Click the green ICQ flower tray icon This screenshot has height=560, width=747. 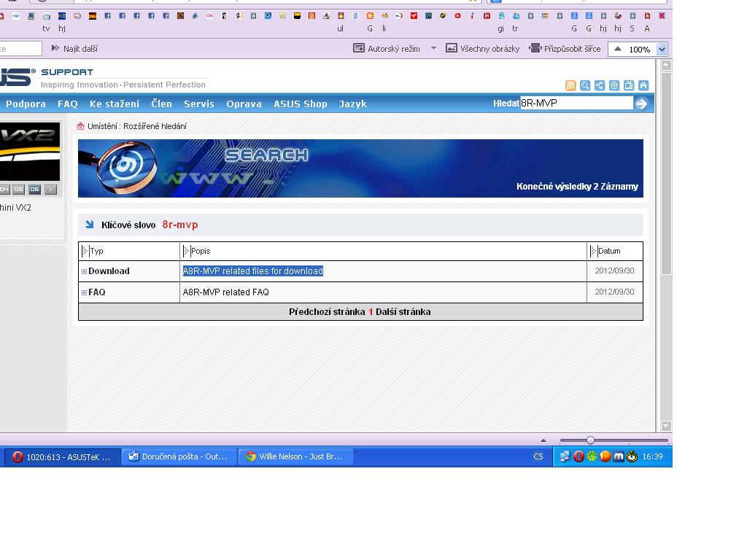(x=592, y=456)
